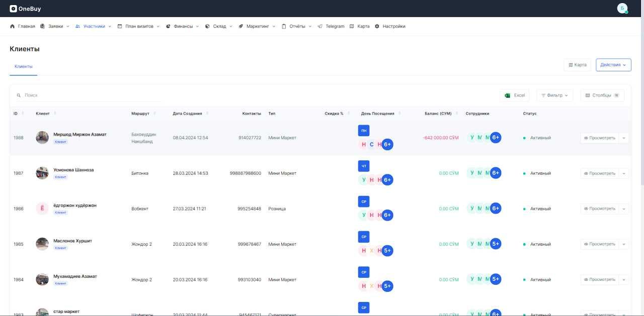Sort by ID column
The height and width of the screenshot is (316, 644).
pos(19,114)
